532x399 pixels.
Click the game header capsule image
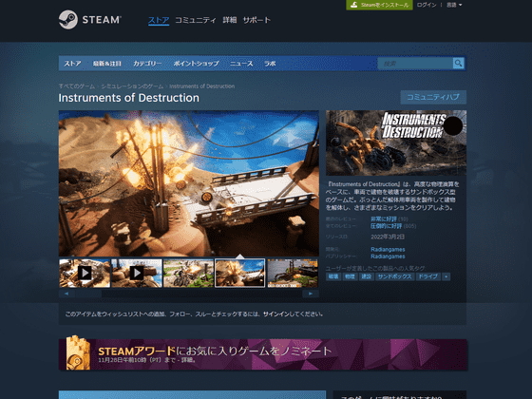(x=396, y=142)
